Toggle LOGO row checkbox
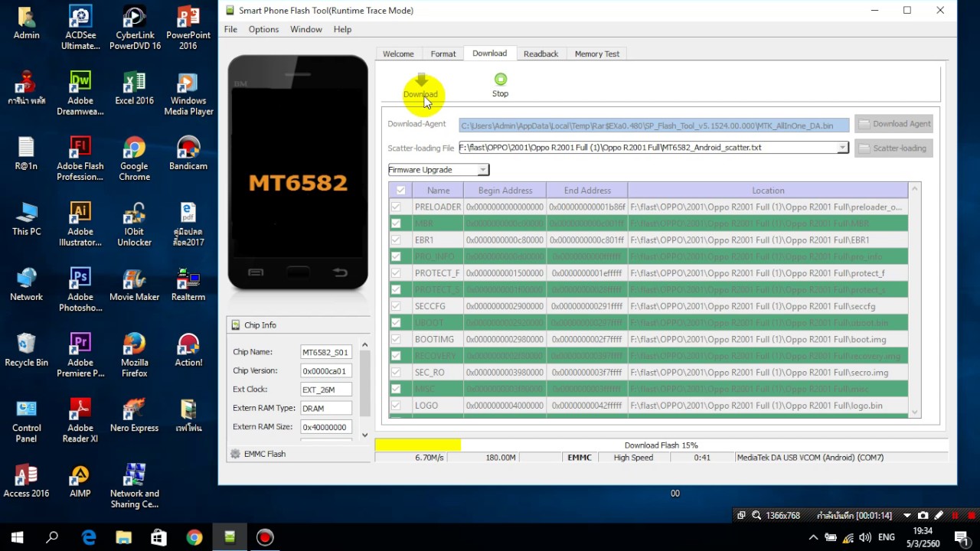This screenshot has height=551, width=980. pyautogui.click(x=396, y=405)
